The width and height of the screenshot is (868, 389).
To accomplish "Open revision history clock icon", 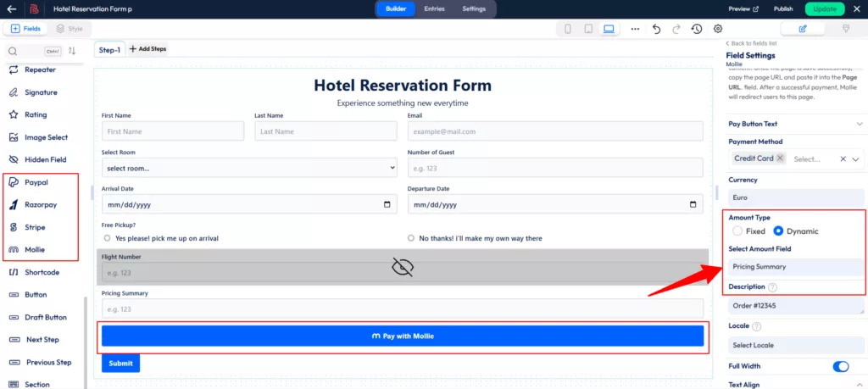I will 696,29.
